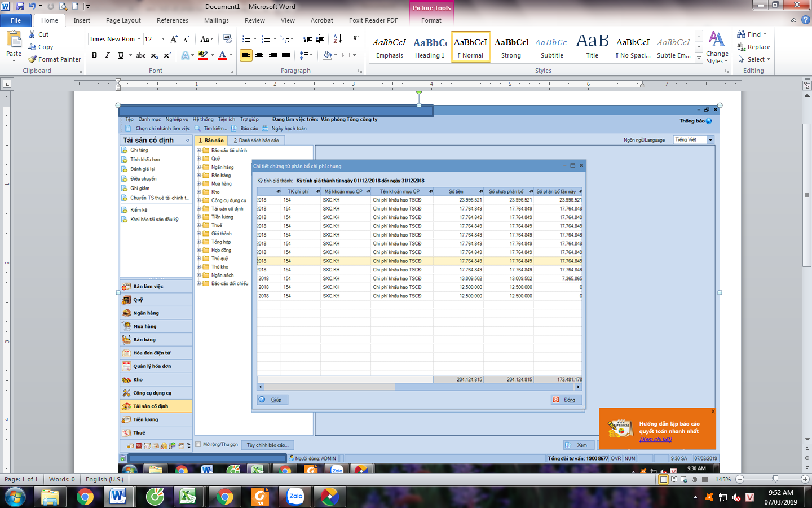Screen dimensions: 812x508
Task: Click the Clear Formatting icon
Action: coord(228,39)
